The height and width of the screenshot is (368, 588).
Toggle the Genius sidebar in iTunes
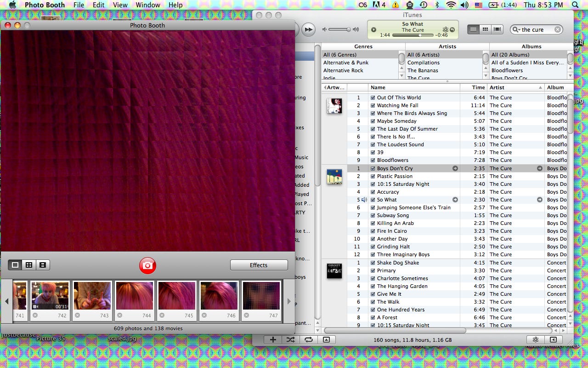[553, 339]
